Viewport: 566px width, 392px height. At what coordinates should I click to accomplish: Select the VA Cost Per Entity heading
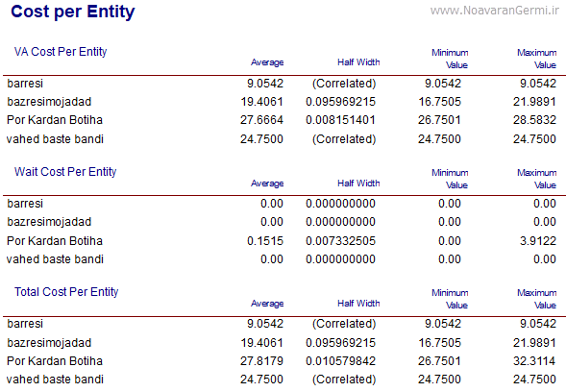click(x=61, y=52)
